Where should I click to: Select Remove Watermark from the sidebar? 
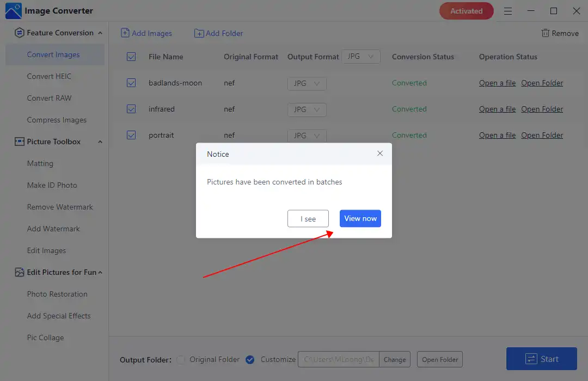click(60, 207)
